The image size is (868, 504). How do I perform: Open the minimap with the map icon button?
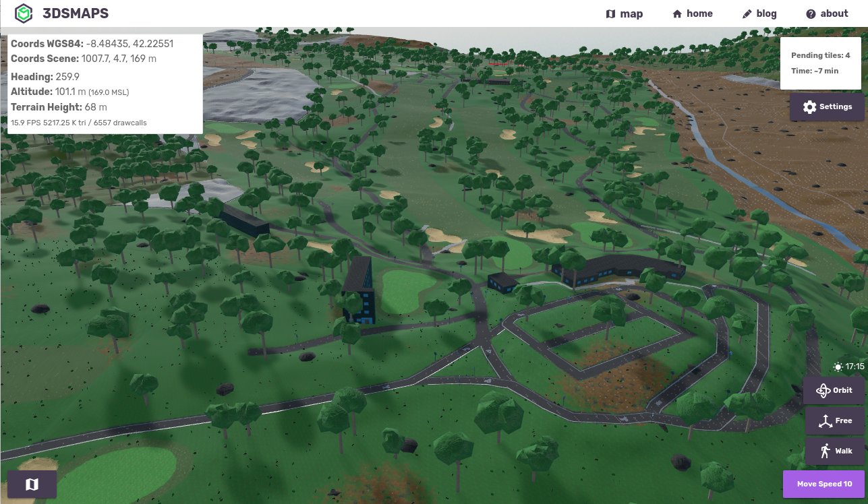coord(32,484)
